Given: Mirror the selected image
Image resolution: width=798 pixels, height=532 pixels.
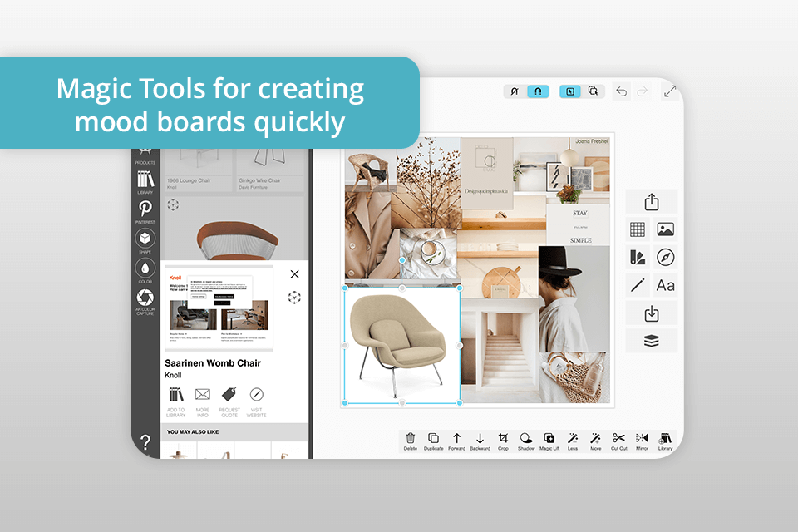Looking at the screenshot, I should [642, 441].
